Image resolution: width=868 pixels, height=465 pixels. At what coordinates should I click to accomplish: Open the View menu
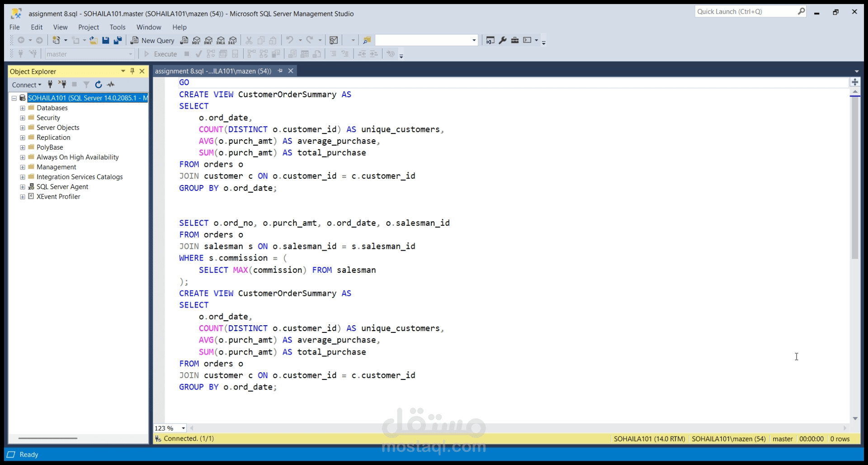(60, 27)
